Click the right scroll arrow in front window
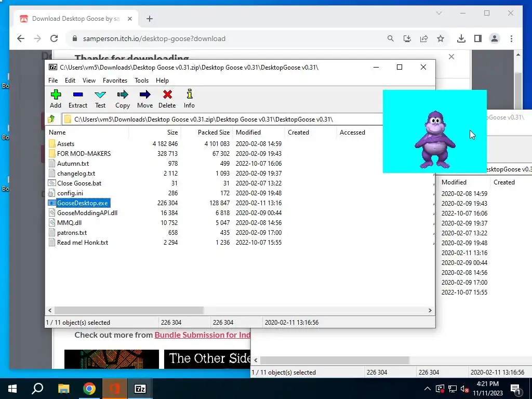Screen dimensions: 532x399 point(430,310)
